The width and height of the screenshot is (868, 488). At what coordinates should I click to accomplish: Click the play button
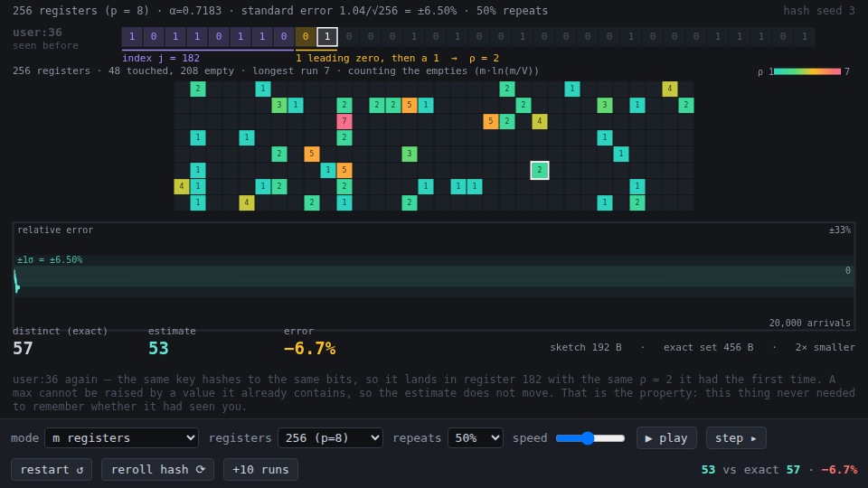tap(666, 437)
